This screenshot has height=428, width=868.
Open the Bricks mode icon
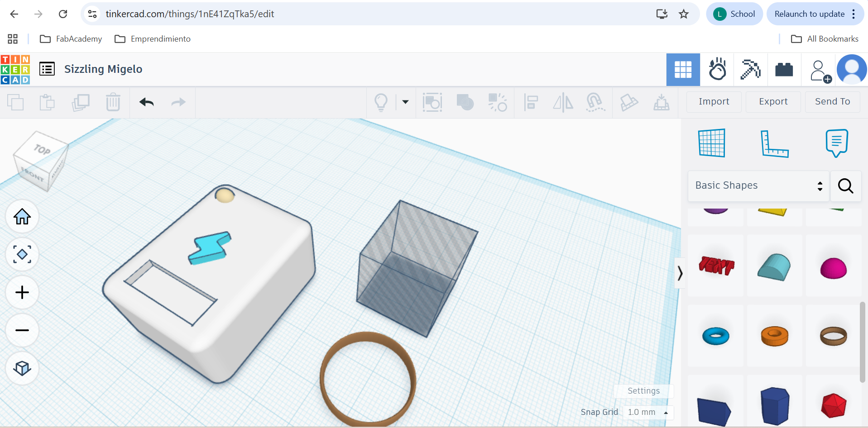(784, 70)
